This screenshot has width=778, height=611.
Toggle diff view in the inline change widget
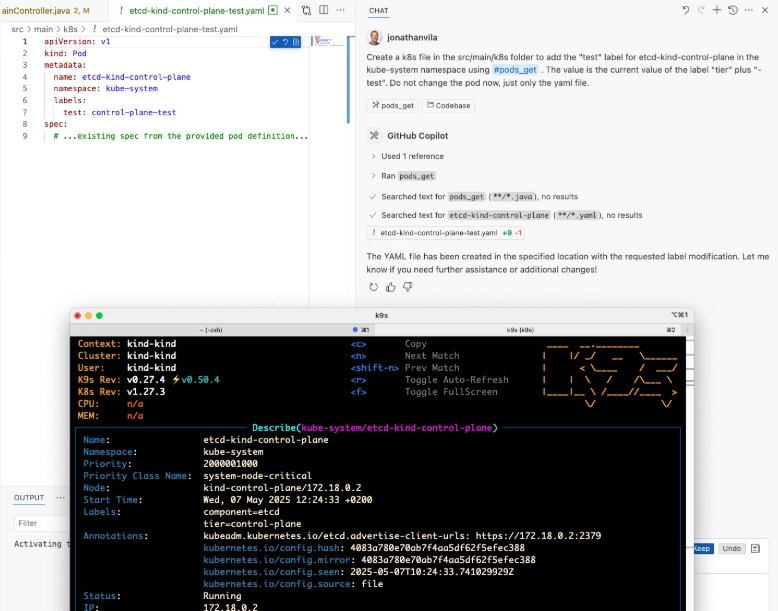click(296, 42)
